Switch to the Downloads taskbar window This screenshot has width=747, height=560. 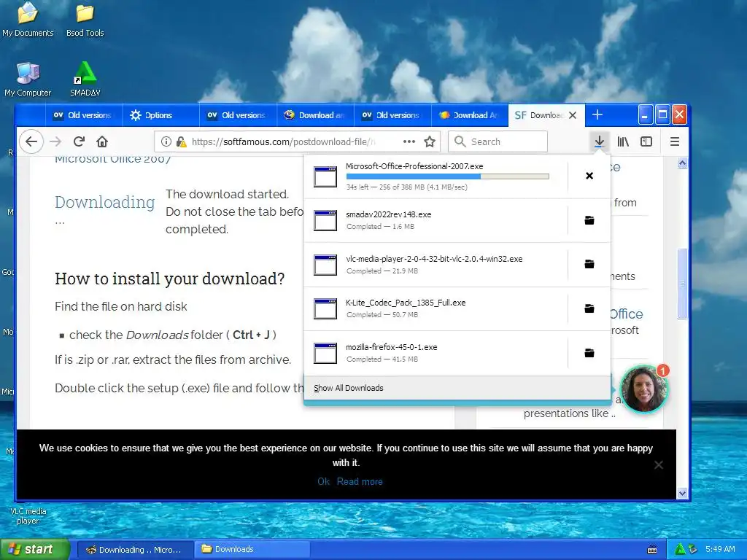252,549
